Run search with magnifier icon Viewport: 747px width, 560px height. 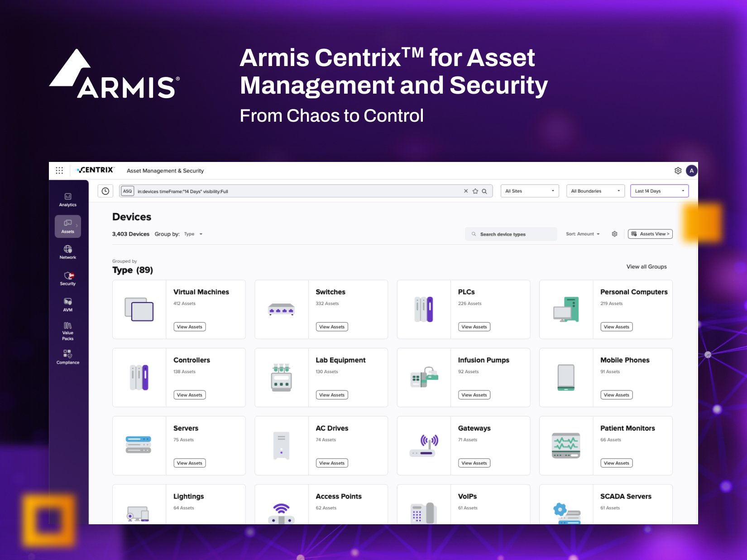pyautogui.click(x=484, y=191)
